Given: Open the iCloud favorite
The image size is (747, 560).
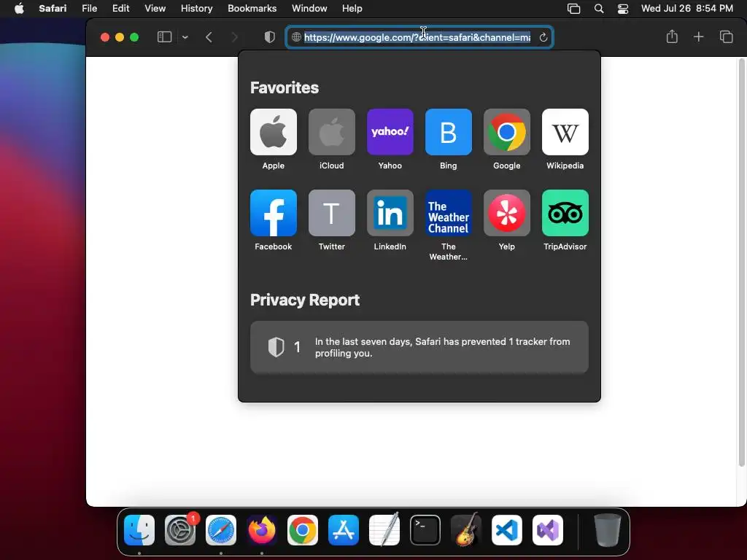Looking at the screenshot, I should pos(332,132).
